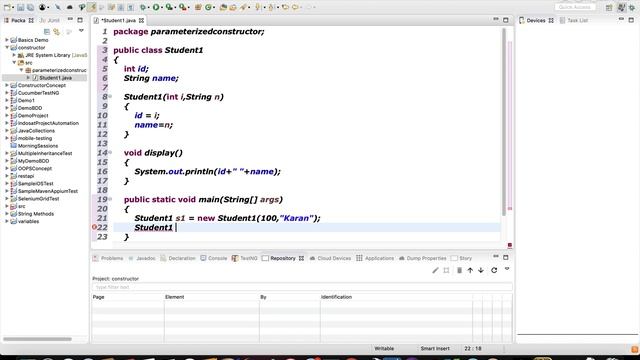Click the Java perspective icon

pos(621,7)
